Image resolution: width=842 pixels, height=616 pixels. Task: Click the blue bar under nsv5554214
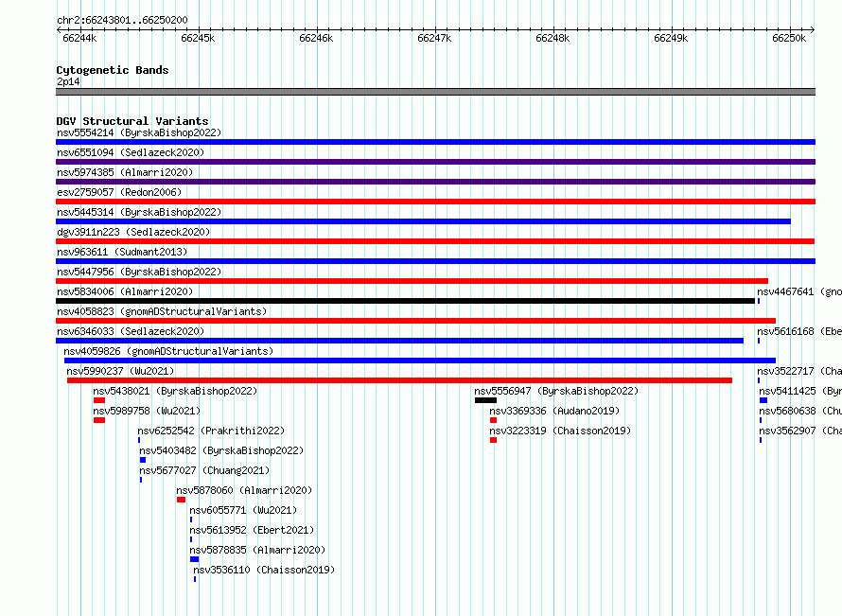point(435,142)
